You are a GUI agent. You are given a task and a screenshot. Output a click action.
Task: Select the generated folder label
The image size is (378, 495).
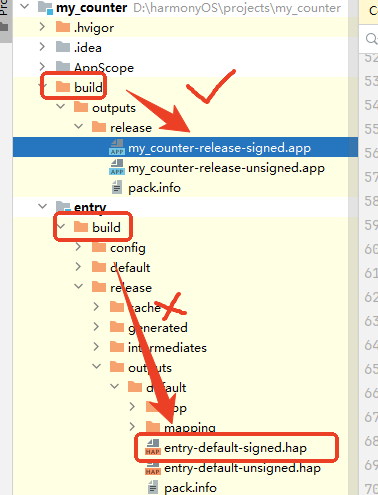click(x=158, y=328)
